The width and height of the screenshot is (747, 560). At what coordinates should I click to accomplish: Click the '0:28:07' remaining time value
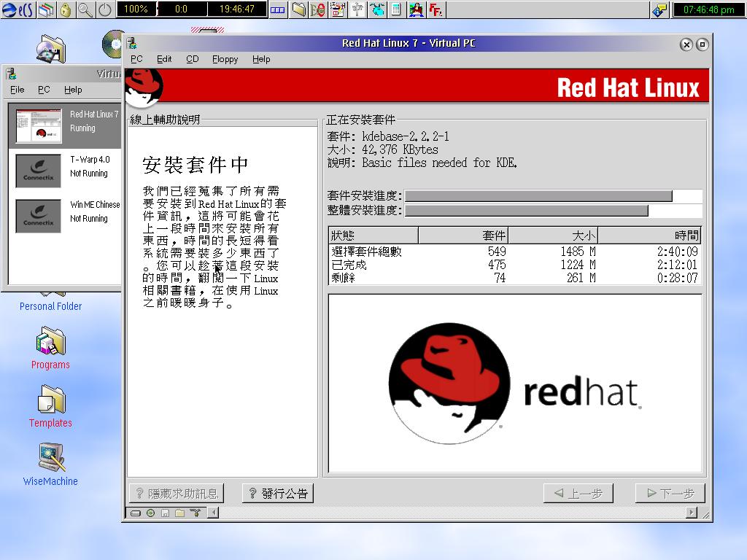click(x=678, y=278)
